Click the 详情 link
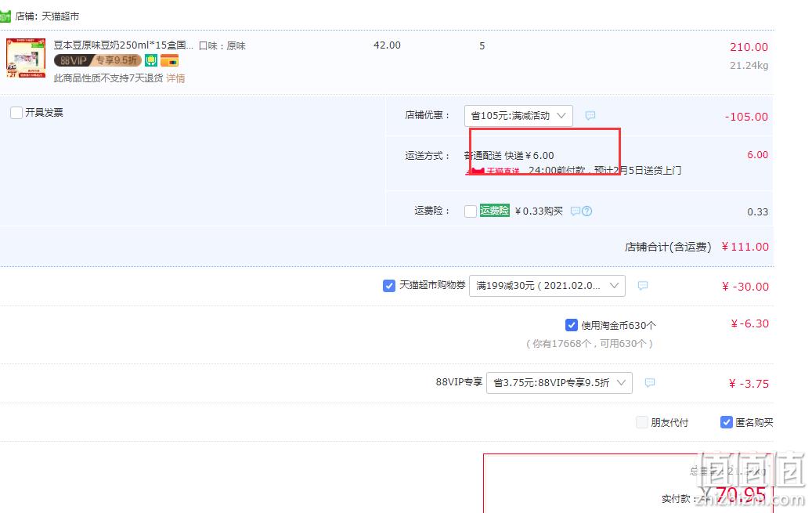 pyautogui.click(x=175, y=78)
